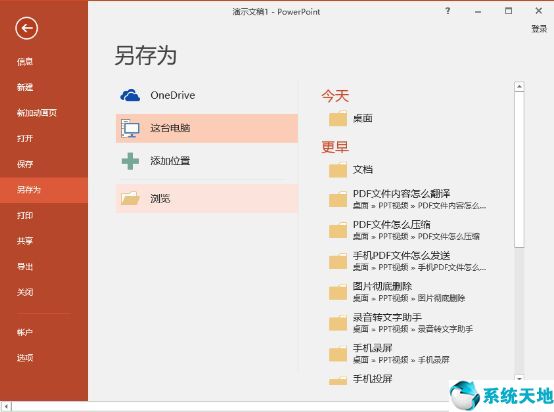Choose the 这台电脑 computer icon
The image size is (554, 412).
pos(130,128)
